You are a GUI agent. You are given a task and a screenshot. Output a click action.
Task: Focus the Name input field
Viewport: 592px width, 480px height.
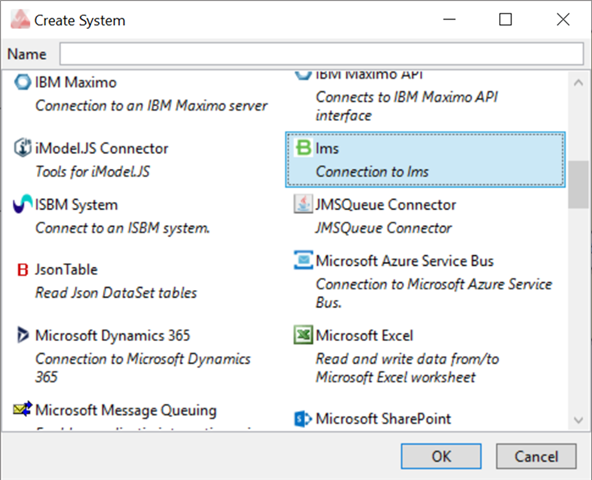(x=322, y=54)
